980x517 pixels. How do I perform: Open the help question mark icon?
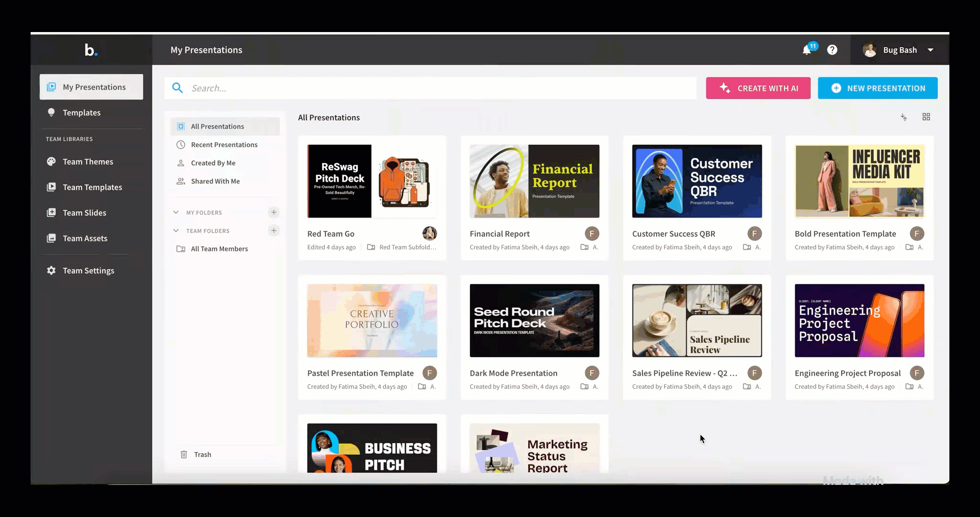[x=832, y=50]
